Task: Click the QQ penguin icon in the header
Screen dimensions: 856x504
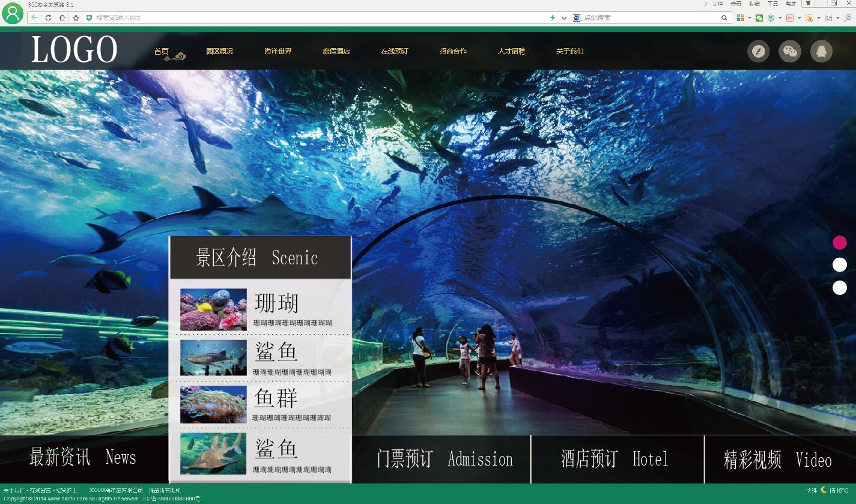Action: 821,51
